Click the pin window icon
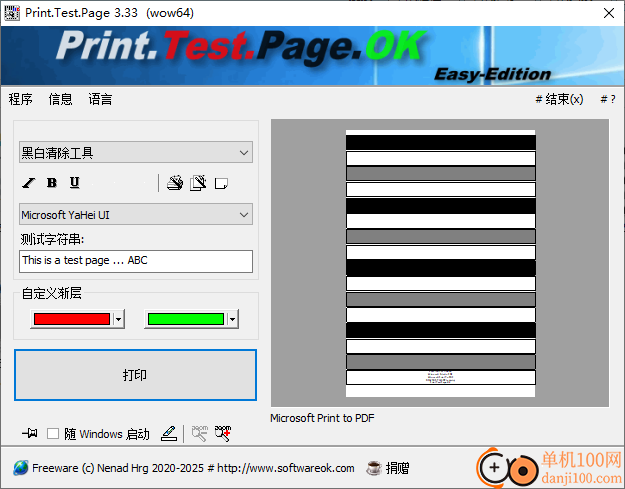Image resolution: width=625 pixels, height=489 pixels. [x=30, y=433]
